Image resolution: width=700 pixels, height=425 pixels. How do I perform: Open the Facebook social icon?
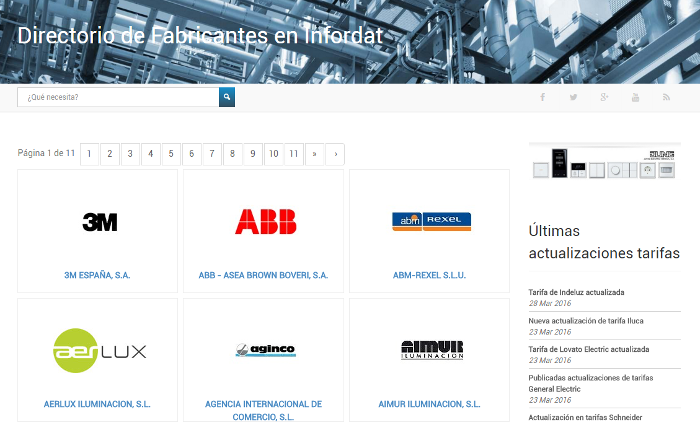pos(542,97)
